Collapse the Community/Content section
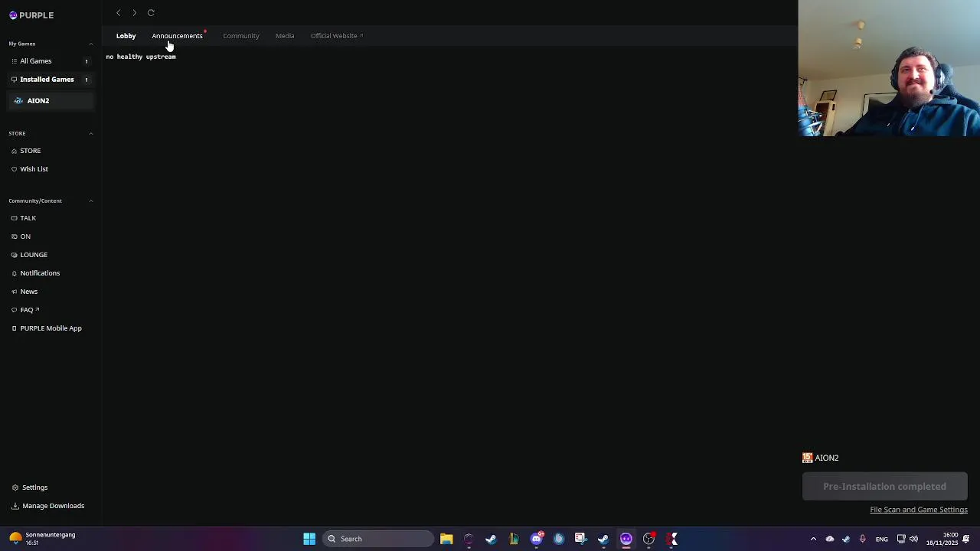The height and width of the screenshot is (551, 980). tap(91, 201)
